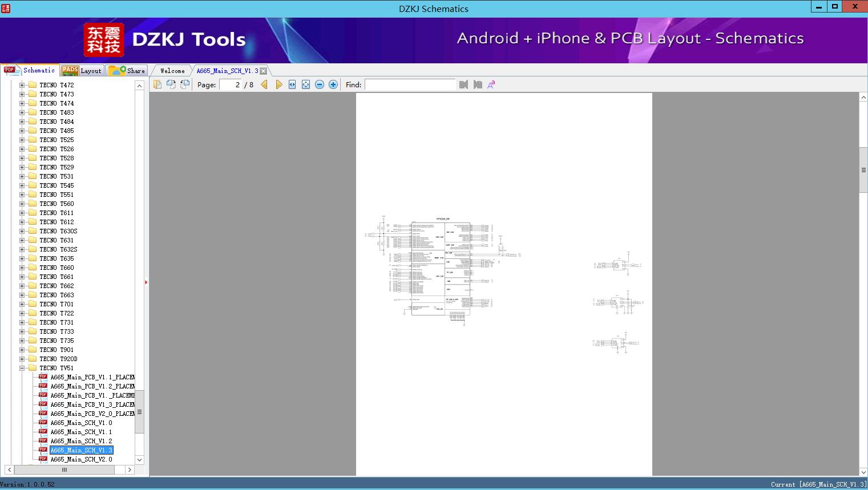Toggle the match case icon

click(491, 84)
